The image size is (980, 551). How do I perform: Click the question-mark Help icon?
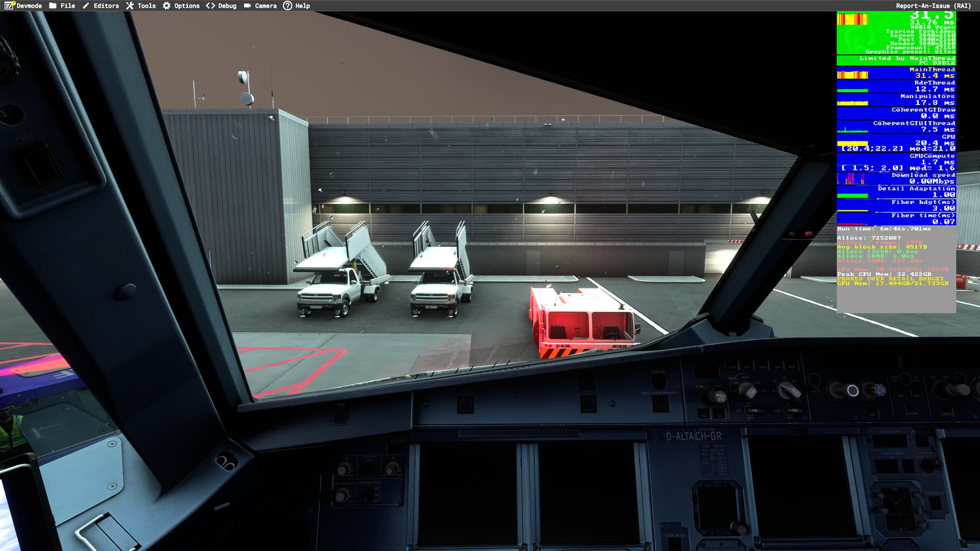click(287, 6)
